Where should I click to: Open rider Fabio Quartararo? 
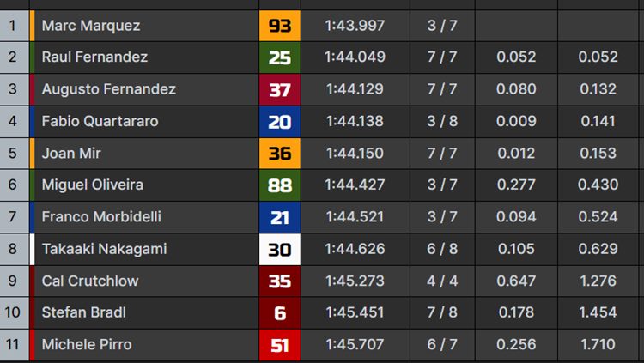pos(100,121)
